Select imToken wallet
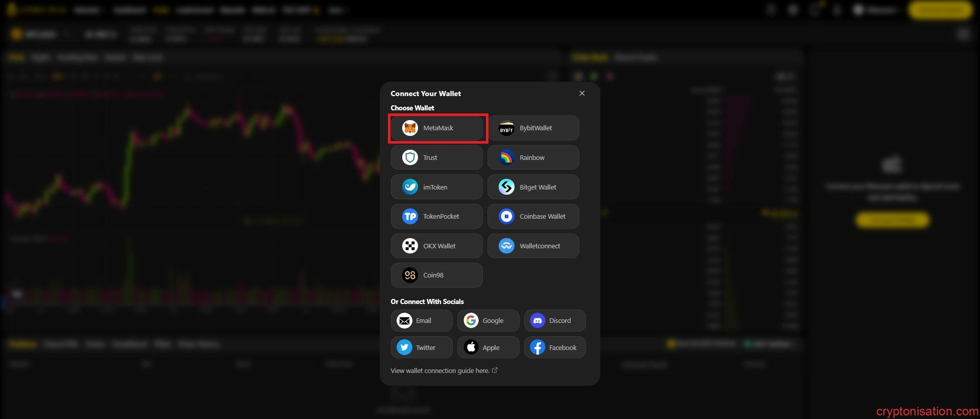The width and height of the screenshot is (980, 419). 436,187
